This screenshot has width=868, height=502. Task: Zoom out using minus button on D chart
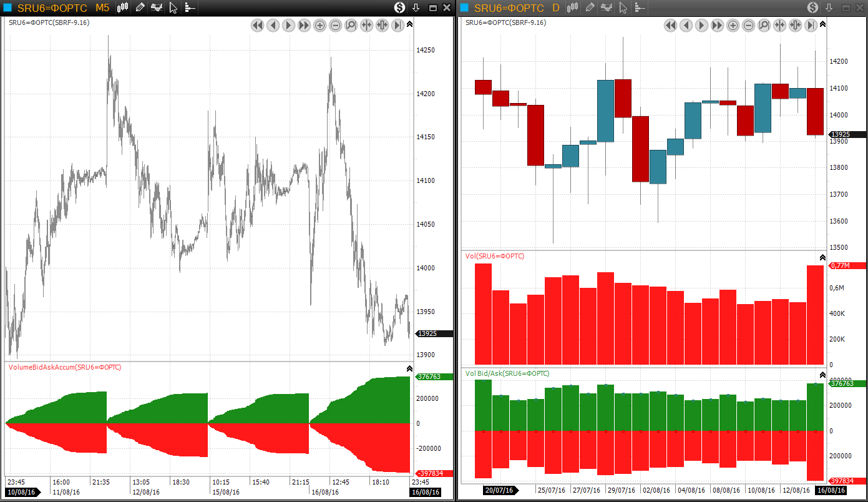pos(748,26)
